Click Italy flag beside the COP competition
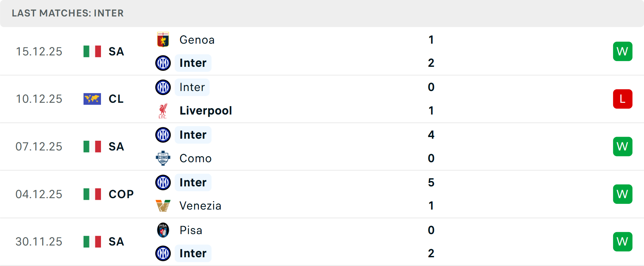Viewport: 644px width, 266px height. click(x=92, y=194)
